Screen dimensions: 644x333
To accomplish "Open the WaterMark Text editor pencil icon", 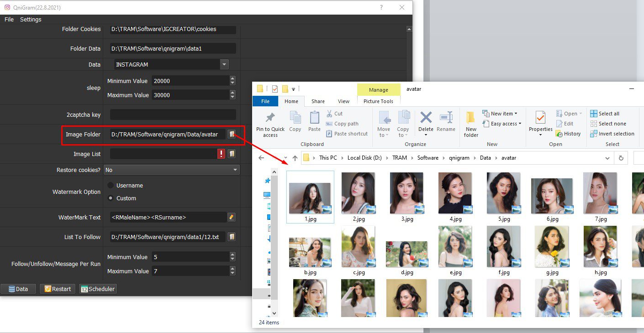I will [x=232, y=217].
